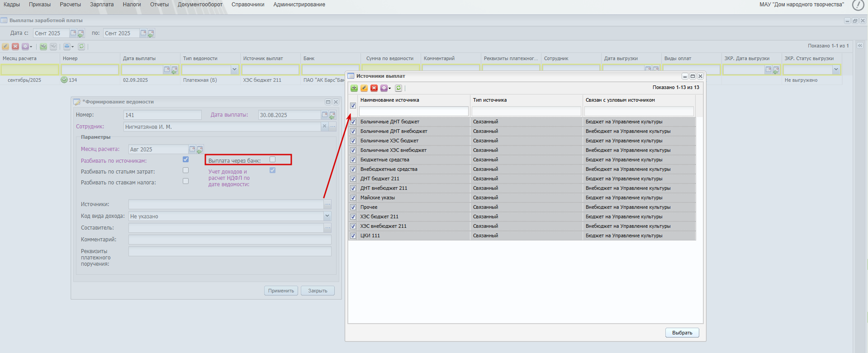Open purple gear dropdown in Источники выплат toolbar
Image resolution: width=868 pixels, height=353 pixels.
[385, 88]
